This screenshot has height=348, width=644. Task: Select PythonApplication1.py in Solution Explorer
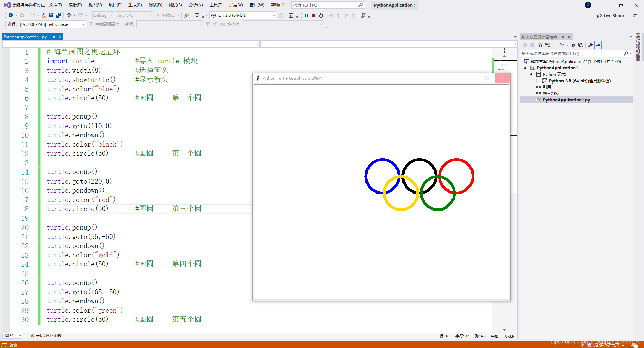point(566,100)
